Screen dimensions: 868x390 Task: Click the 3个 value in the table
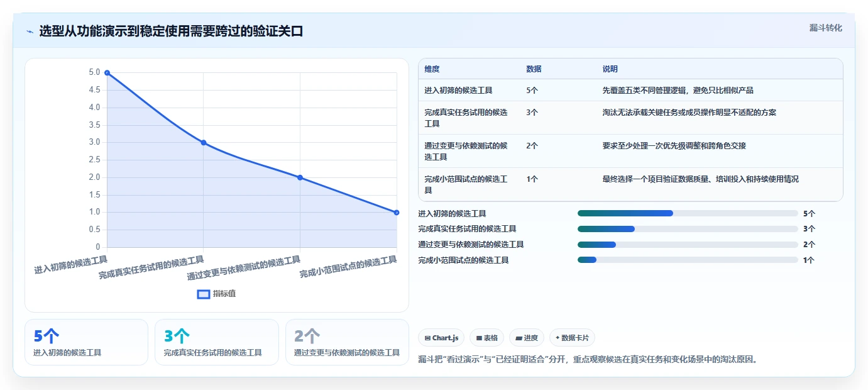(x=532, y=113)
